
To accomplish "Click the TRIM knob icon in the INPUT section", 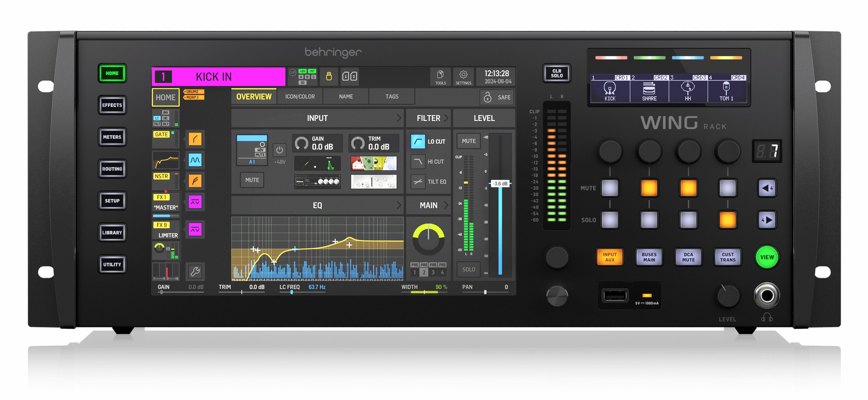I will point(358,143).
